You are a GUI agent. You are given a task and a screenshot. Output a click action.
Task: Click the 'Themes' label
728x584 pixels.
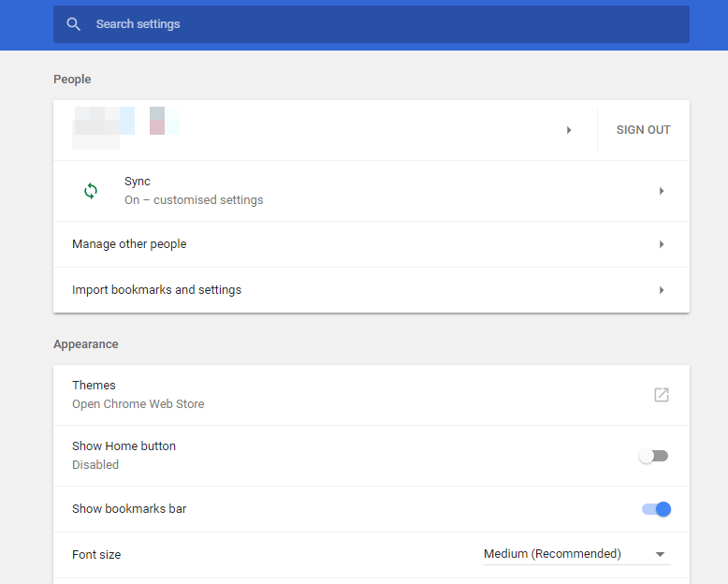[x=94, y=386]
